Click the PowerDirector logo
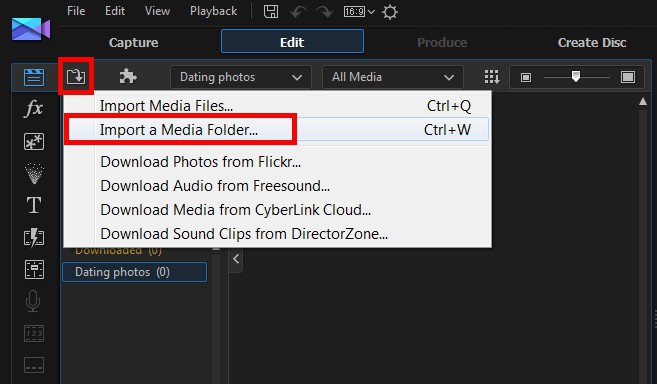This screenshot has width=657, height=384. pyautogui.click(x=31, y=29)
